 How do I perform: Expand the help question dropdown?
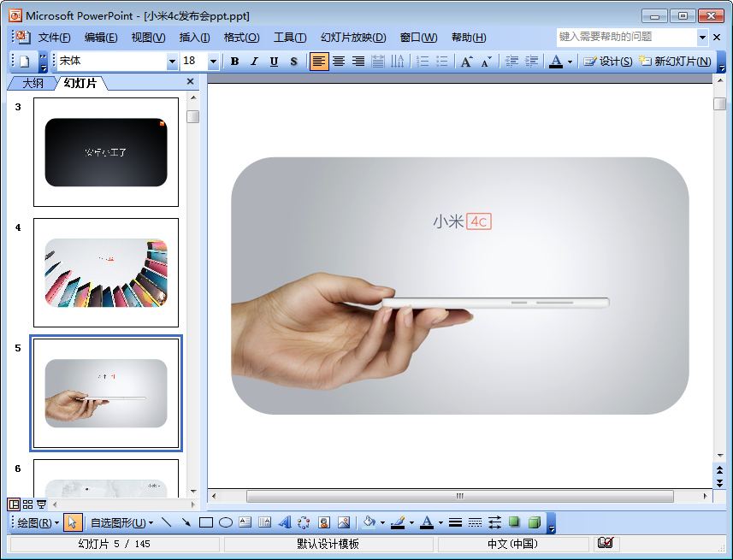pyautogui.click(x=702, y=37)
